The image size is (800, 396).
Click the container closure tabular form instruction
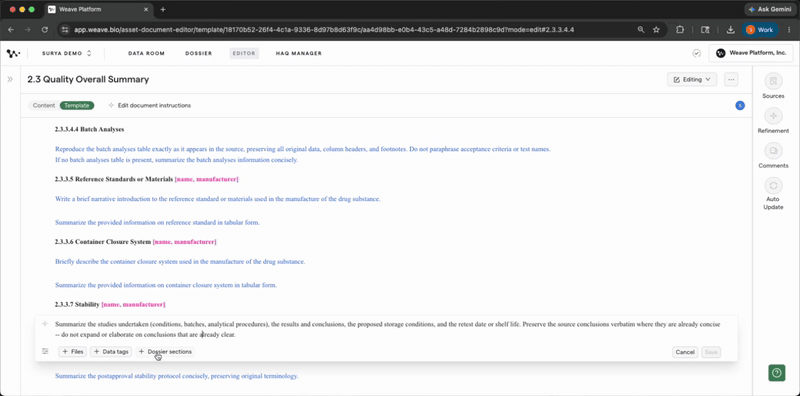click(x=166, y=285)
